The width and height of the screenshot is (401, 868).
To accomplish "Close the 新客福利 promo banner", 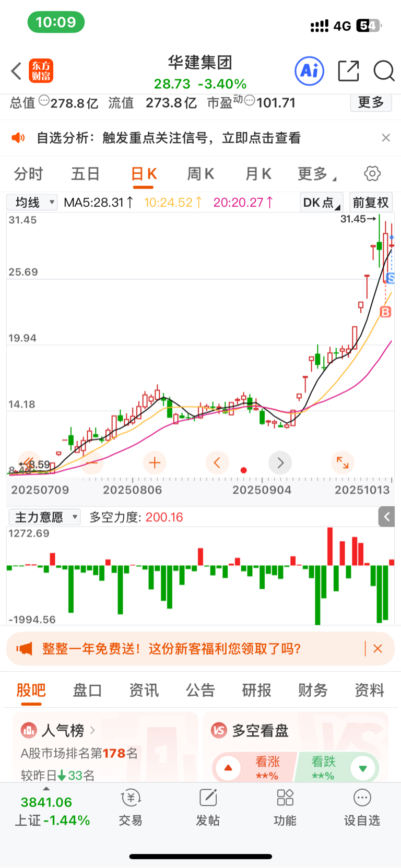I will coord(378,649).
